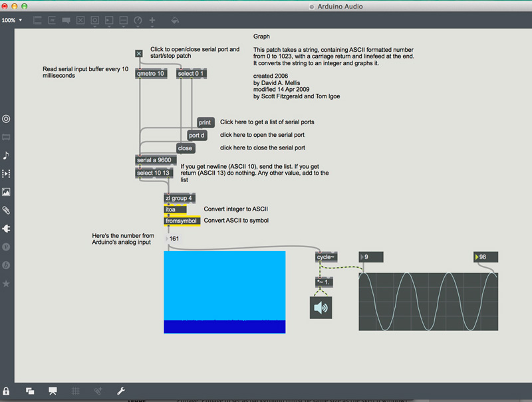Toggle snap to grid icon at bottom
The height and width of the screenshot is (402, 532).
pyautogui.click(x=98, y=391)
